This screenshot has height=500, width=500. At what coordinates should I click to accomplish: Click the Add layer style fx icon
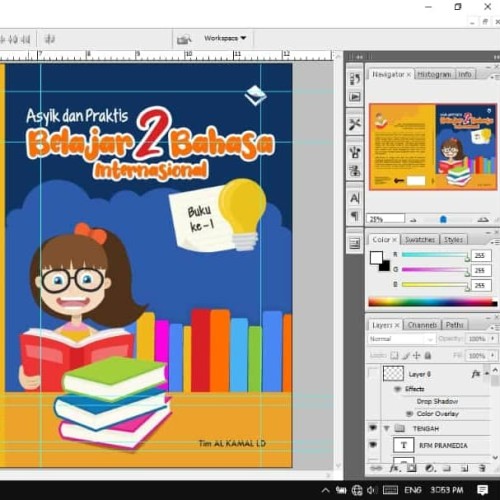[x=394, y=468]
